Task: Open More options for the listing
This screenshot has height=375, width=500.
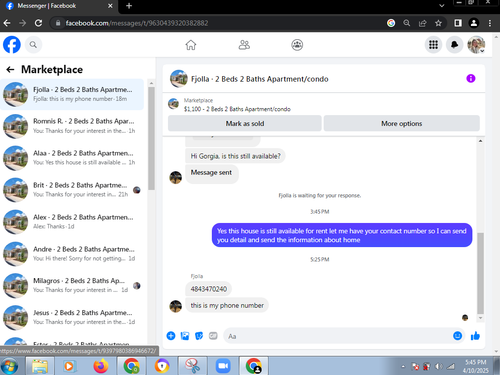Action: [401, 123]
